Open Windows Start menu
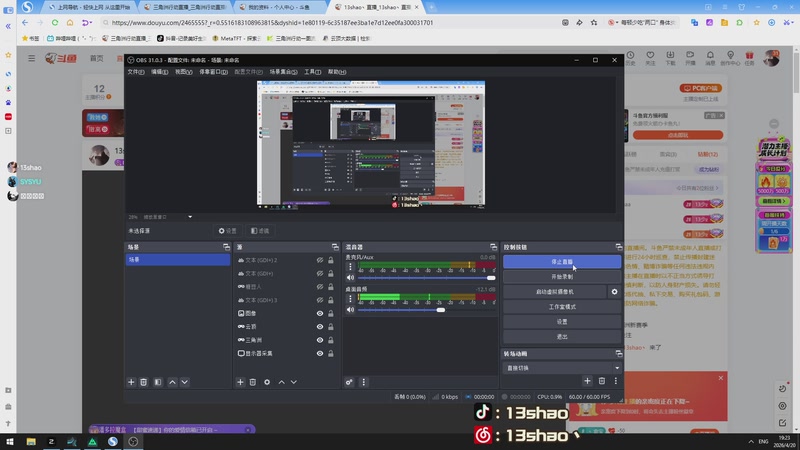The image size is (800, 450). click(x=10, y=442)
